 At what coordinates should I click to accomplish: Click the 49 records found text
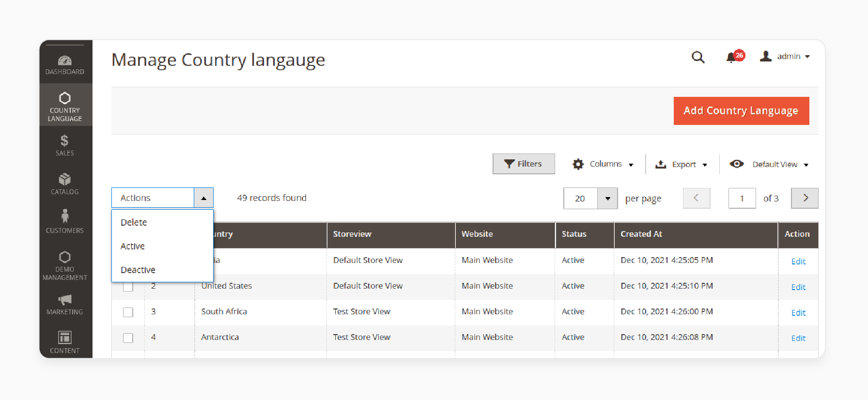click(272, 198)
